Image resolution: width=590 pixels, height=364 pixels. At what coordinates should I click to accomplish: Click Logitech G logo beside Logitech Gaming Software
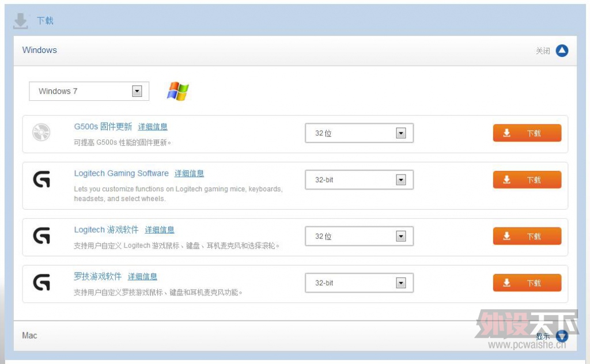coord(41,179)
